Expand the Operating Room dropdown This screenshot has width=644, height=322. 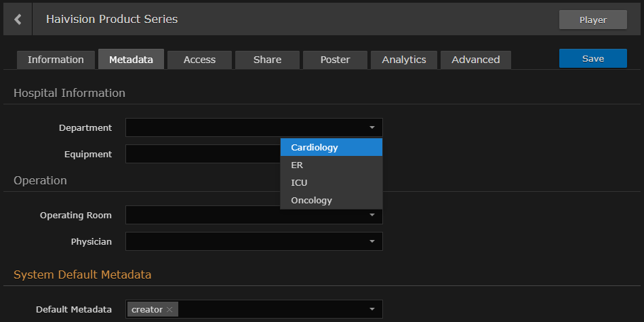tap(371, 216)
